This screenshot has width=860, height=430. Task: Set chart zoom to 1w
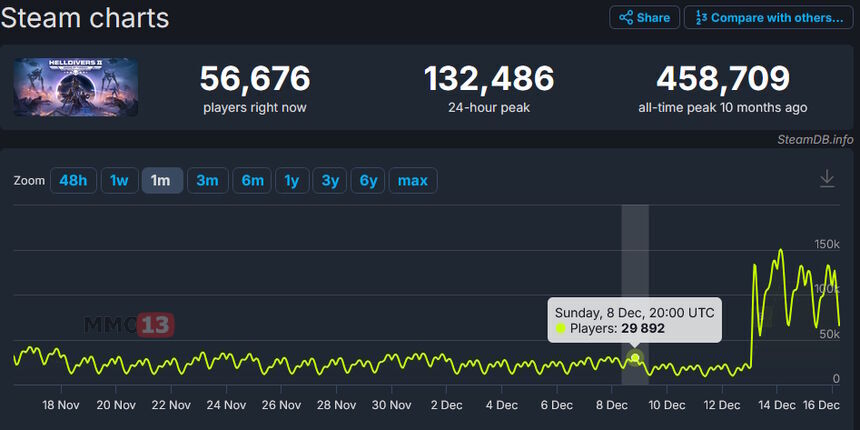click(119, 181)
